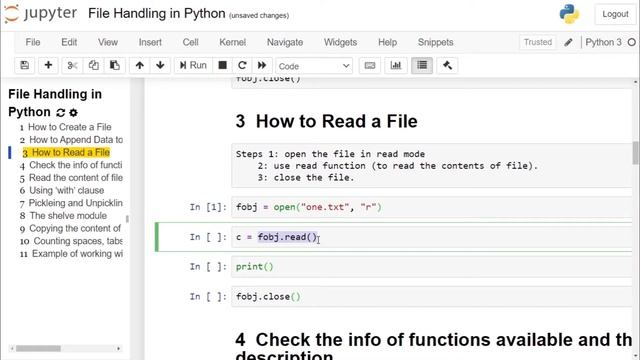Insert a cell below with the plus icon

[x=48, y=65]
